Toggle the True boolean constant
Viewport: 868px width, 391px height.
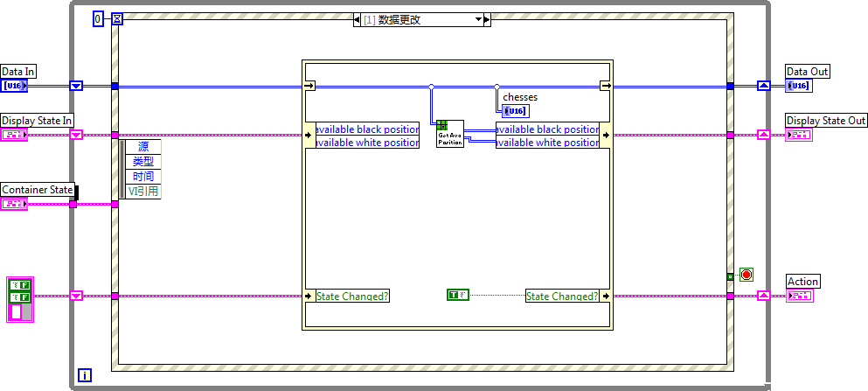[457, 295]
